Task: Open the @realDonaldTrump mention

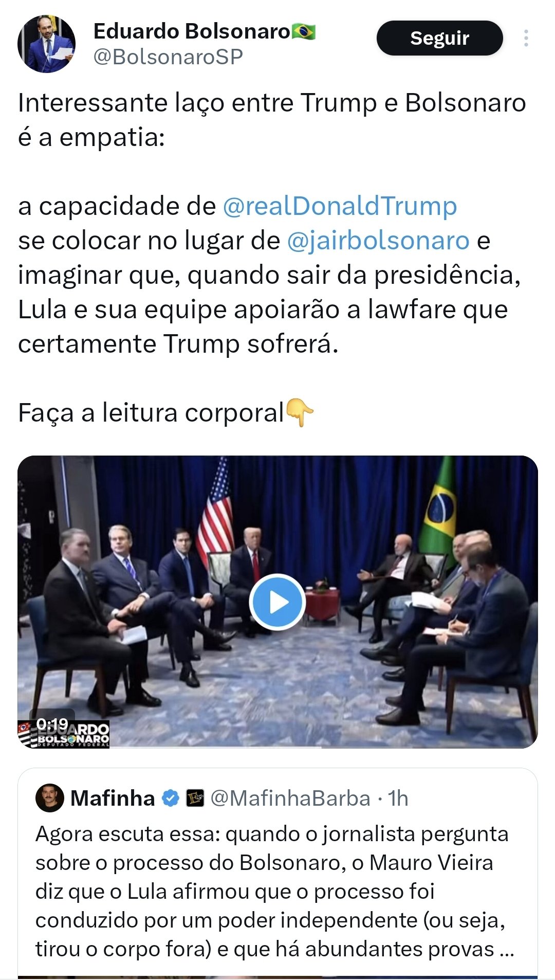Action: 340,206
